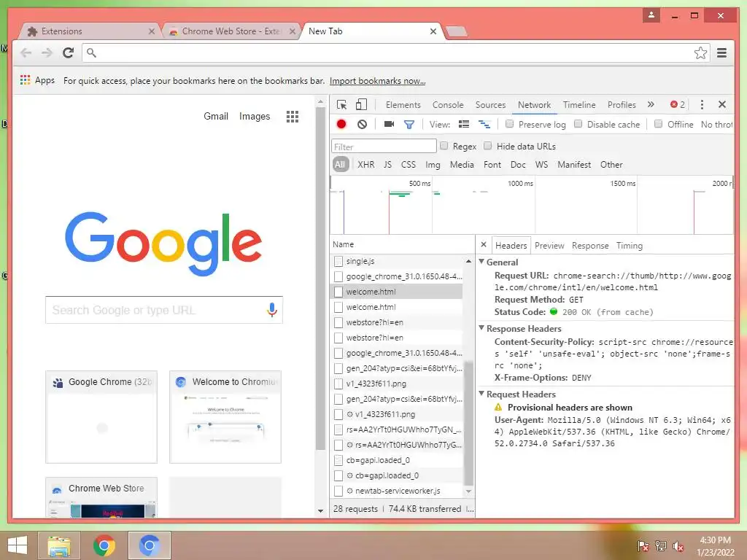Image resolution: width=747 pixels, height=560 pixels.
Task: Switch to the Console tab
Action: (448, 105)
